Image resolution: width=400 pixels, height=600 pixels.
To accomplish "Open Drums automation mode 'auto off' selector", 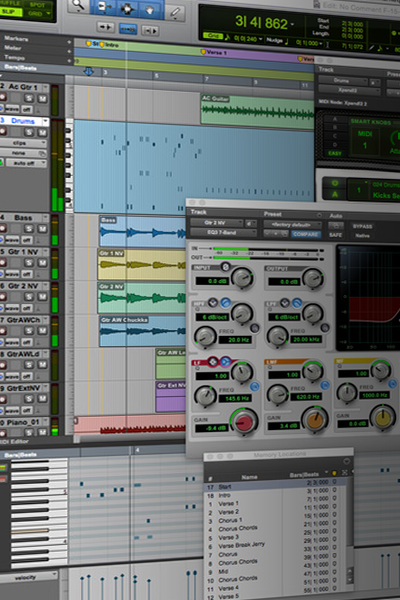I will (x=25, y=163).
